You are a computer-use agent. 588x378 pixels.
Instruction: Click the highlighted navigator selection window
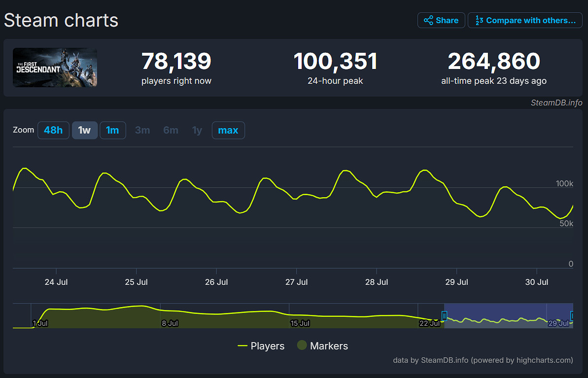[508, 313]
